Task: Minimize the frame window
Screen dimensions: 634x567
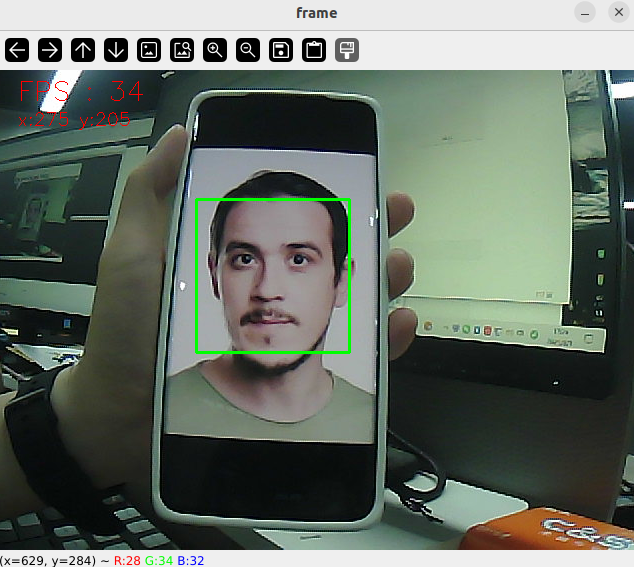Action: [x=585, y=13]
